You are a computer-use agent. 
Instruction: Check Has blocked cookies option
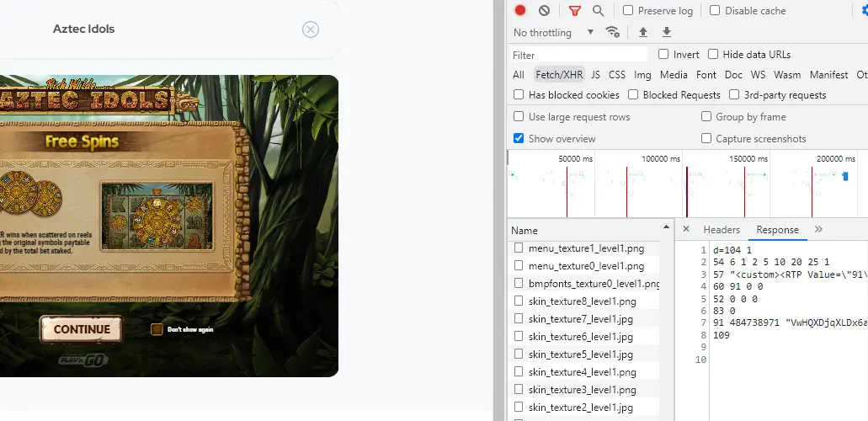[519, 94]
